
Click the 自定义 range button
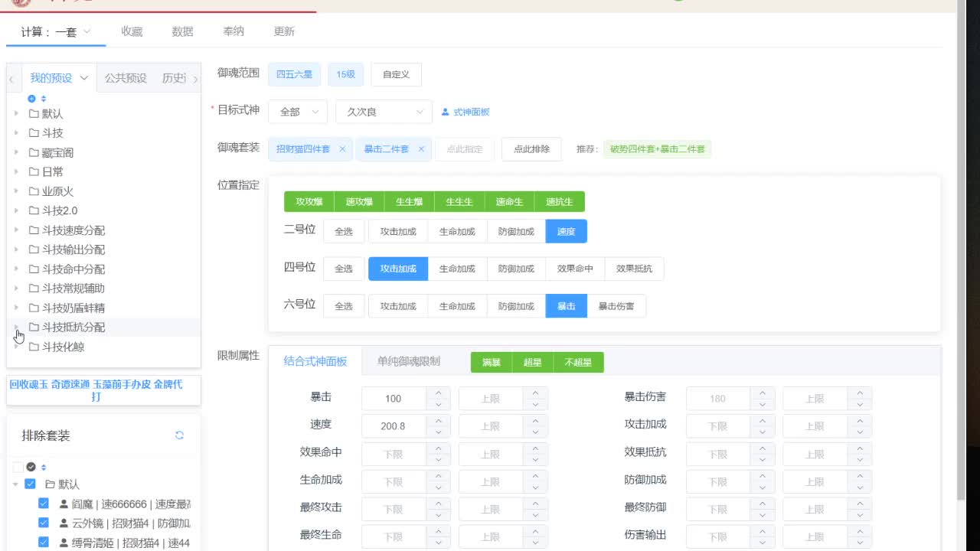396,74
